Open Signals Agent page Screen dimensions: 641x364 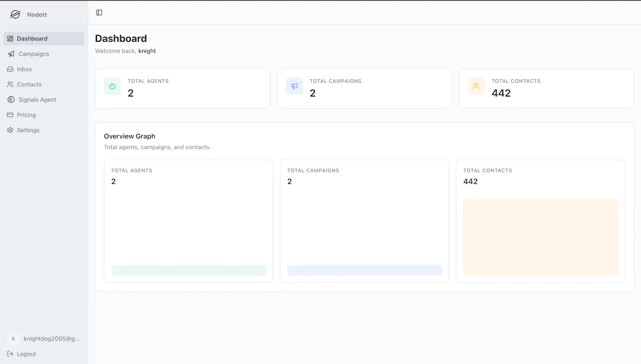point(44,99)
